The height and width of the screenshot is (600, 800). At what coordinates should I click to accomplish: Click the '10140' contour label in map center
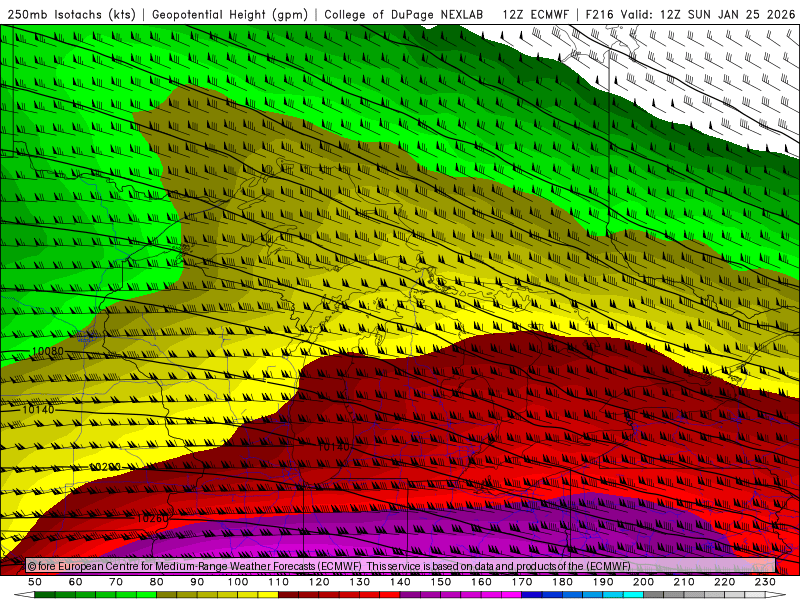click(334, 447)
